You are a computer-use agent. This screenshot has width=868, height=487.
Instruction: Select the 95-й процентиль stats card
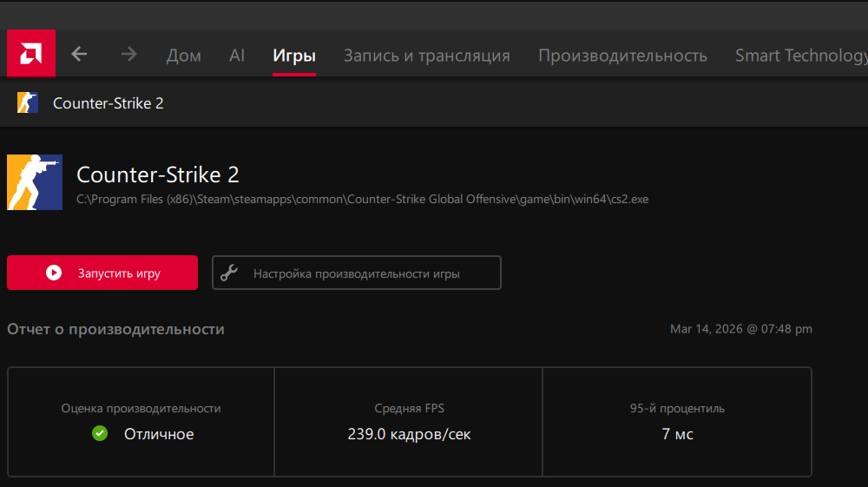coord(677,422)
